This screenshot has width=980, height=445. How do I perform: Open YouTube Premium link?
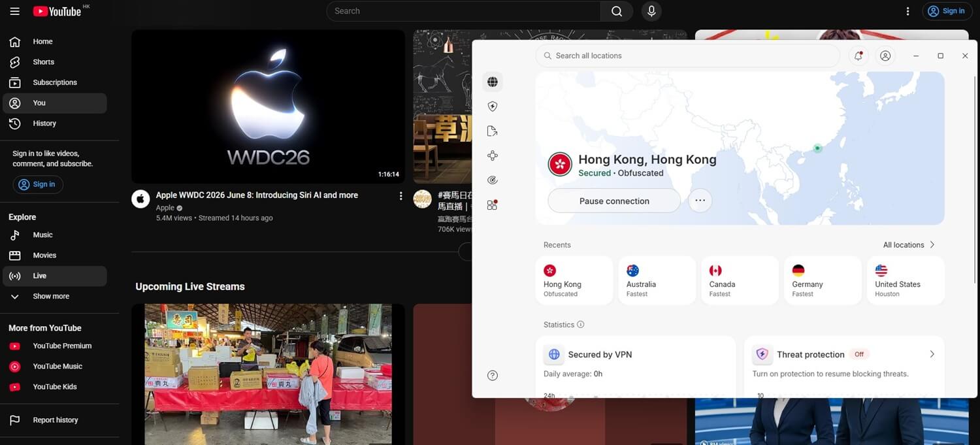[55, 346]
